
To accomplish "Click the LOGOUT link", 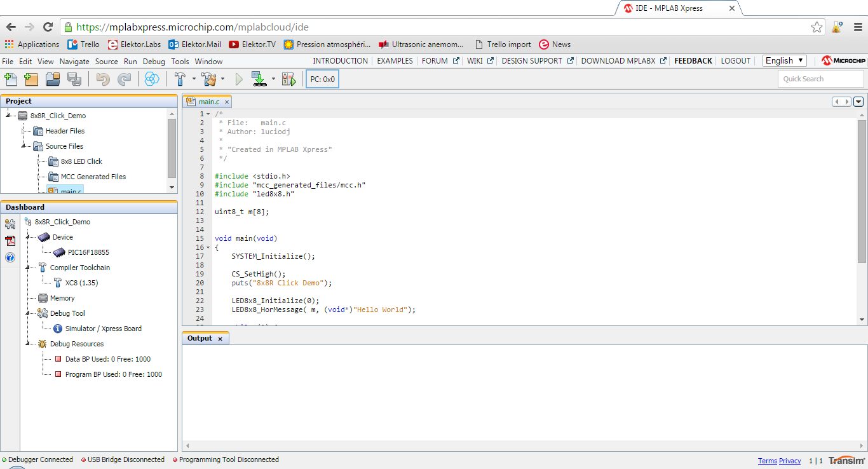I will coord(736,61).
